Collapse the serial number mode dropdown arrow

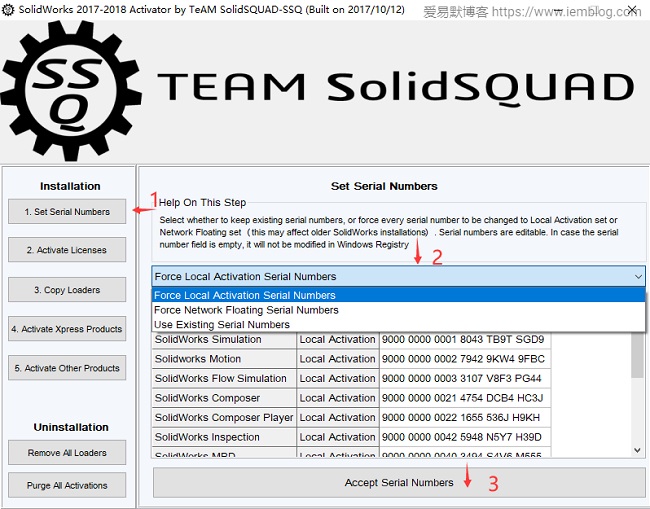(638, 276)
